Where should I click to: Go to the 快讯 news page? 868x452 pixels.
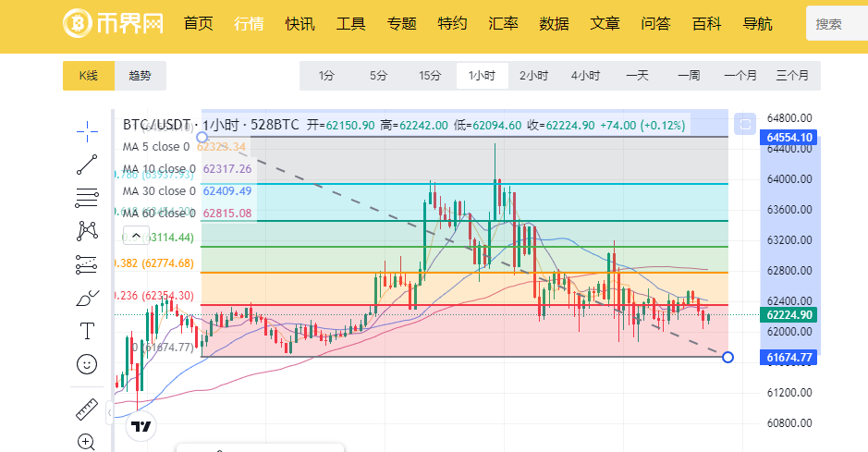300,24
